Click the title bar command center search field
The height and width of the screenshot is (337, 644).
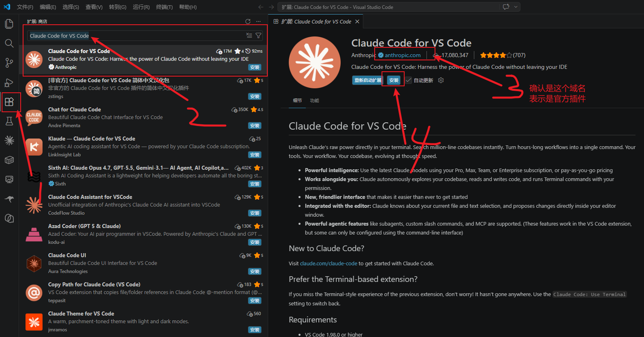click(388, 7)
